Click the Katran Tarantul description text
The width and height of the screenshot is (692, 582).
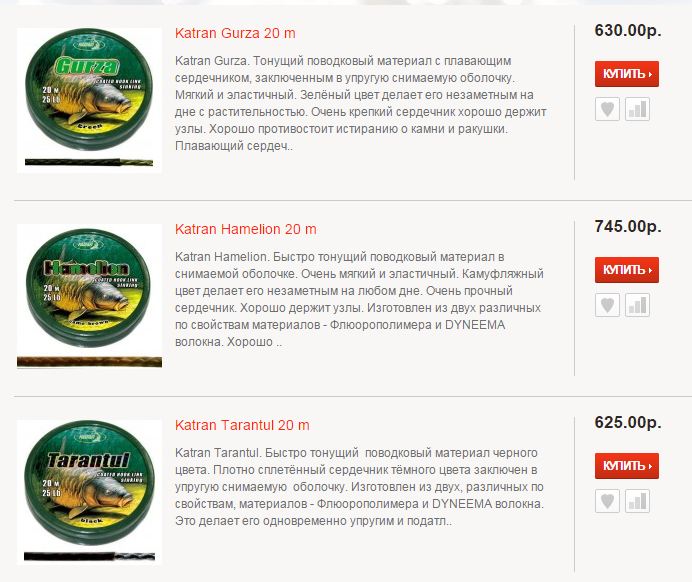(359, 487)
